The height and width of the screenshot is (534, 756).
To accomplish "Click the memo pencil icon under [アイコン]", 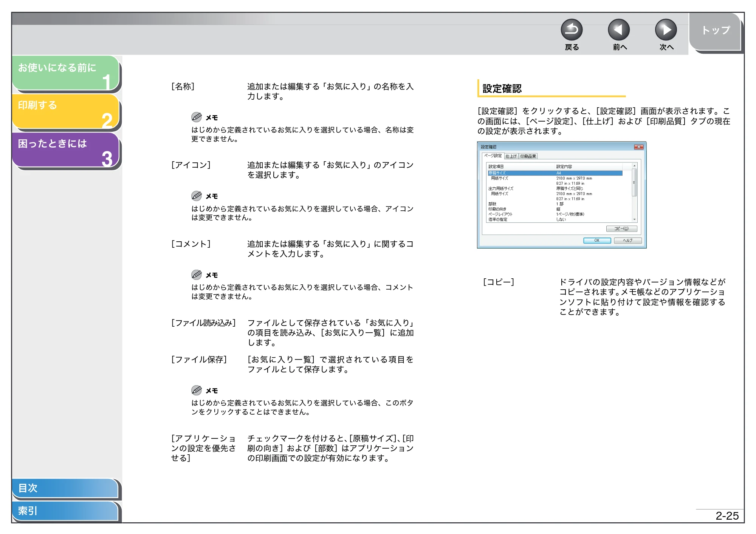I will click(x=197, y=196).
